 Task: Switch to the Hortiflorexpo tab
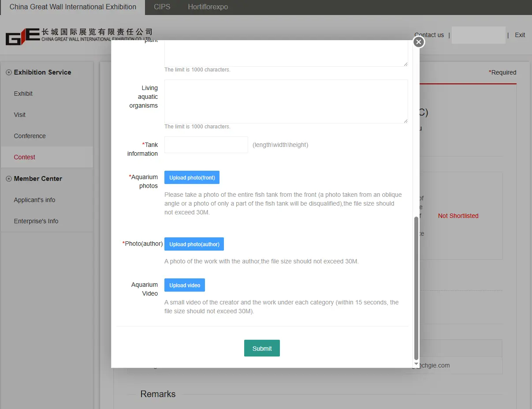(208, 7)
